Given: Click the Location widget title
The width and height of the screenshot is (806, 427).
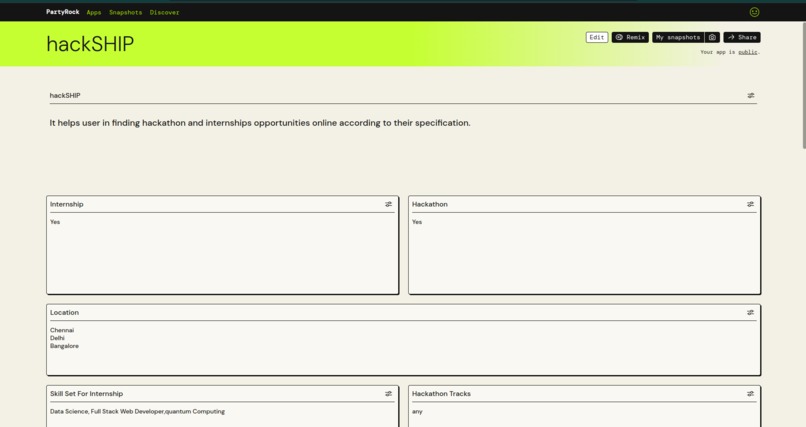Looking at the screenshot, I should tap(64, 312).
